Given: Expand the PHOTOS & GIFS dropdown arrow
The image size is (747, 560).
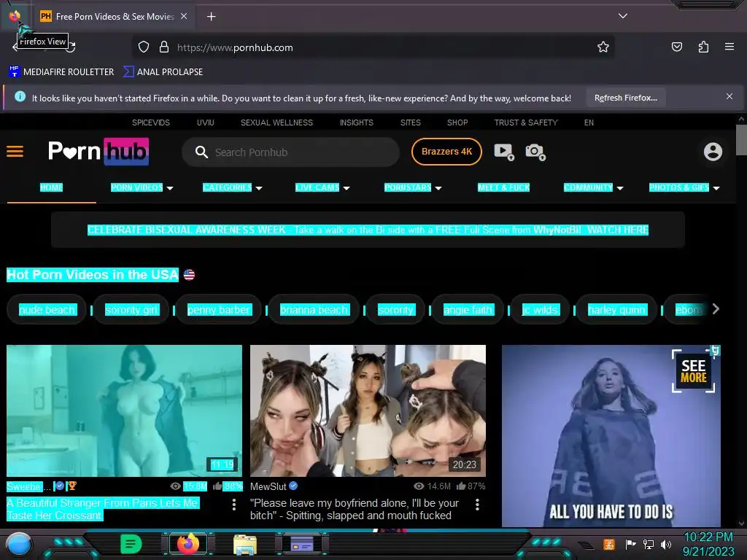Looking at the screenshot, I should pos(716,188).
